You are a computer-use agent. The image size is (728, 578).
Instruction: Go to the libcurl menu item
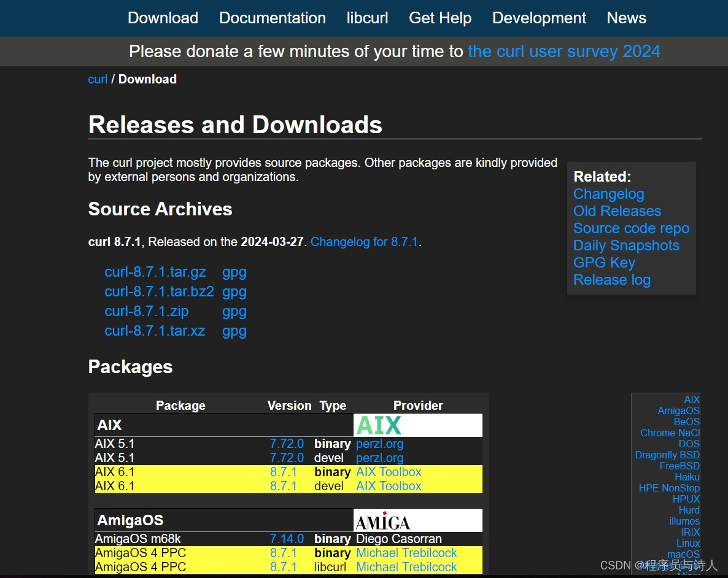[x=367, y=18]
